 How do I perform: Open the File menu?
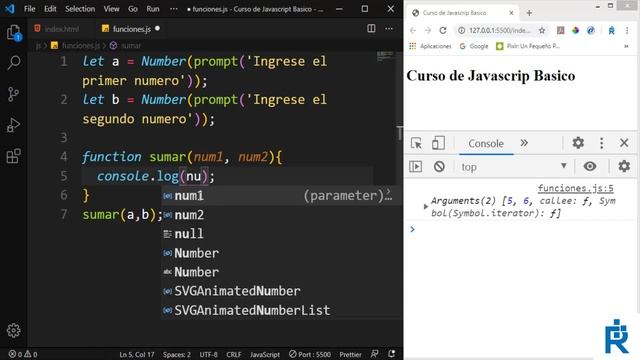[29, 9]
